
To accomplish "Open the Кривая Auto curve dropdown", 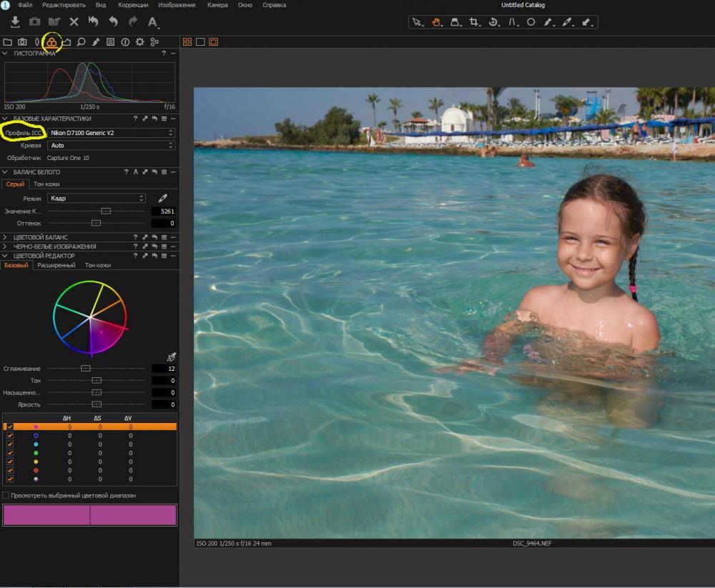I will click(x=112, y=146).
